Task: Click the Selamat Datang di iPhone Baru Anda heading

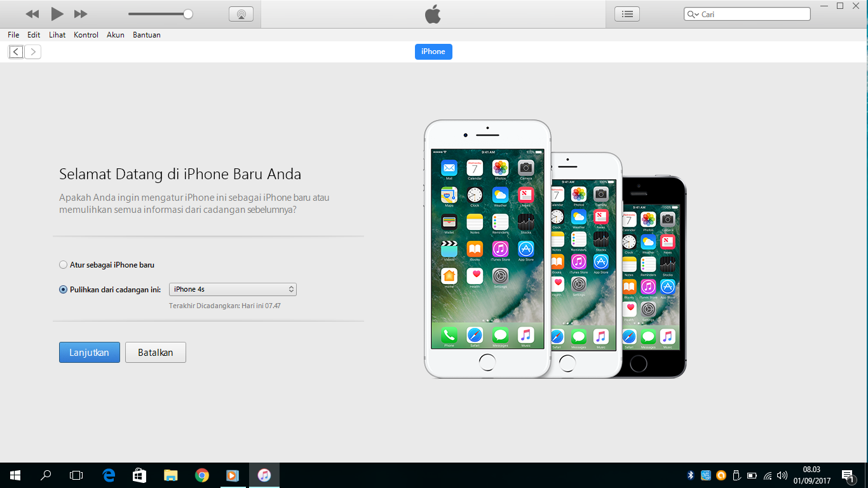Action: click(180, 174)
